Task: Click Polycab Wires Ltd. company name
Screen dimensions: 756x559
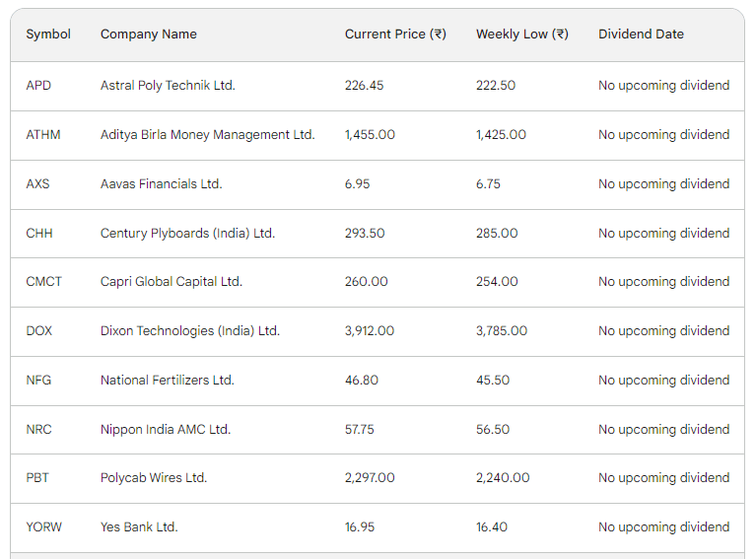Action: pos(154,478)
